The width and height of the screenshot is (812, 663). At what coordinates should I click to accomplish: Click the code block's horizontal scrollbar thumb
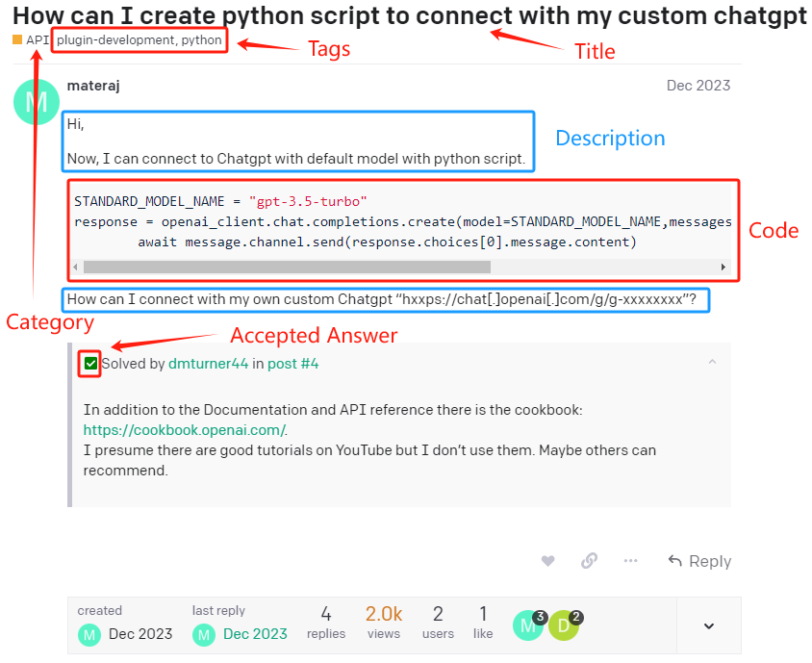click(x=287, y=267)
